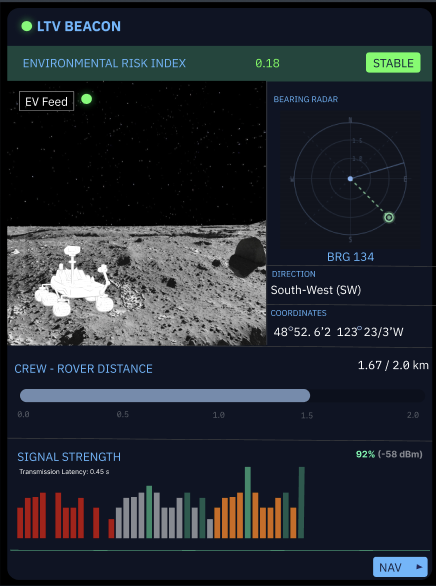Click the green LTV Beacon status dot
The width and height of the screenshot is (436, 586).
click(27, 26)
